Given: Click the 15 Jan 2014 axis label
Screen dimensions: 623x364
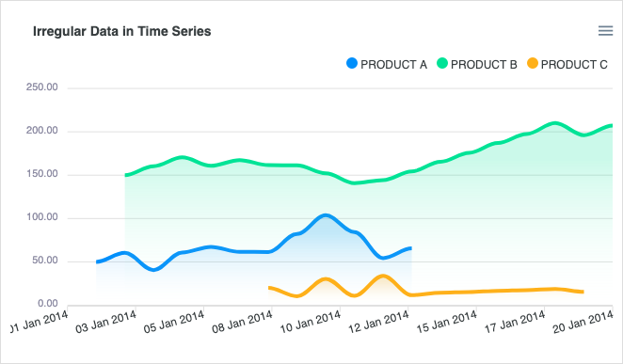Looking at the screenshot, I should [x=447, y=322].
